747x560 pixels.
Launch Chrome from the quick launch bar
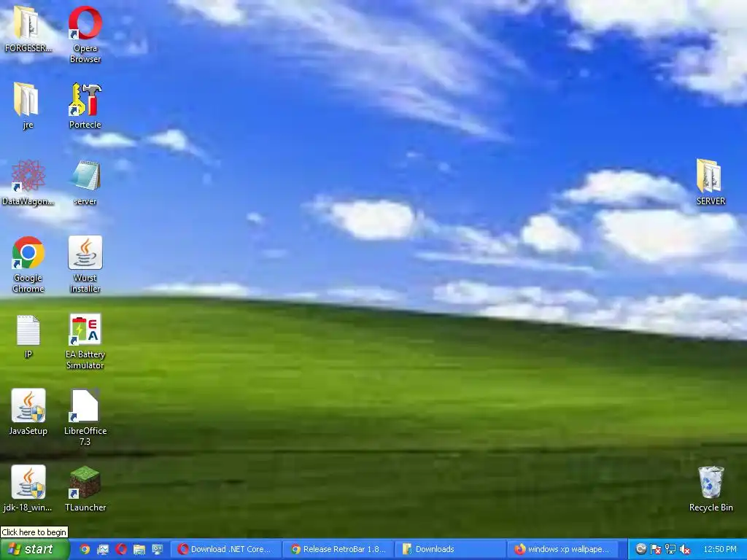(85, 550)
